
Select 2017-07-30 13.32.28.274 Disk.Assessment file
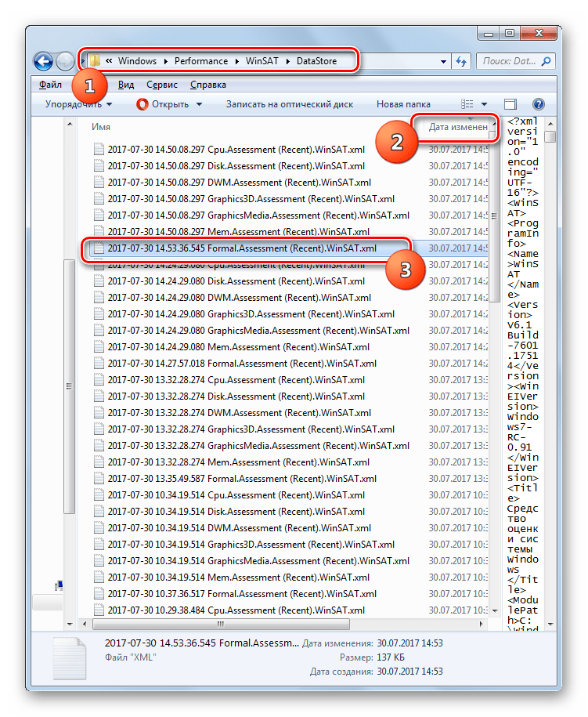(x=236, y=397)
